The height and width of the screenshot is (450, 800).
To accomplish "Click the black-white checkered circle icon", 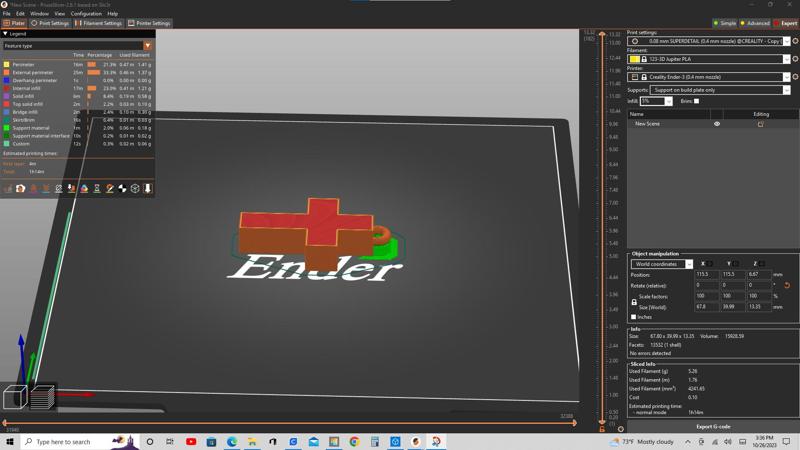I will pyautogui.click(x=122, y=189).
